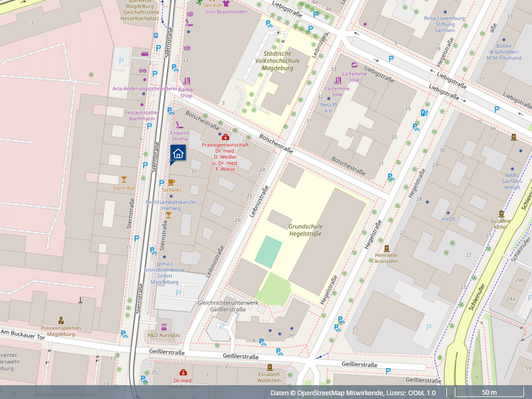Image resolution: width=532 pixels, height=399 pixels.
Task: Select the Stern Bar cocktail glass icon
Action: click(124, 179)
